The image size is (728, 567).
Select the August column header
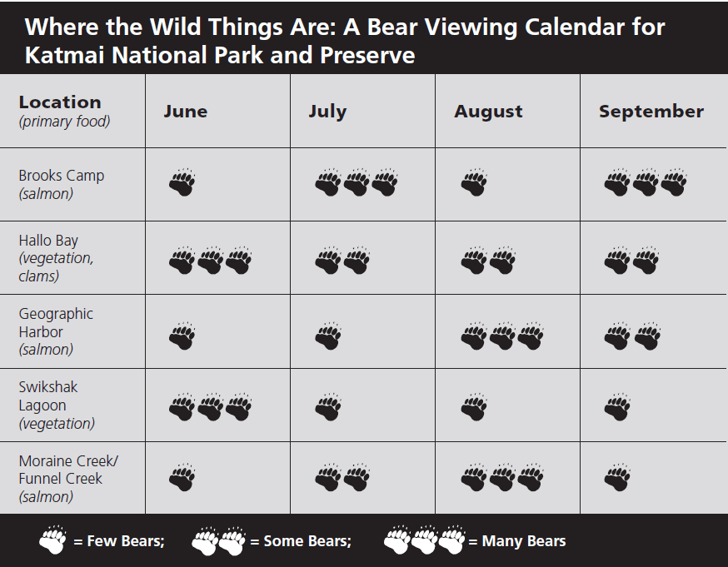pyautogui.click(x=488, y=112)
